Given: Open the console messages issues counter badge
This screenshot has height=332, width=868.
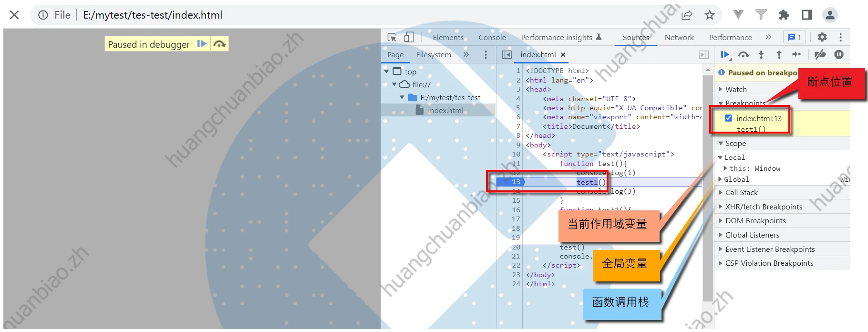Looking at the screenshot, I should point(795,37).
